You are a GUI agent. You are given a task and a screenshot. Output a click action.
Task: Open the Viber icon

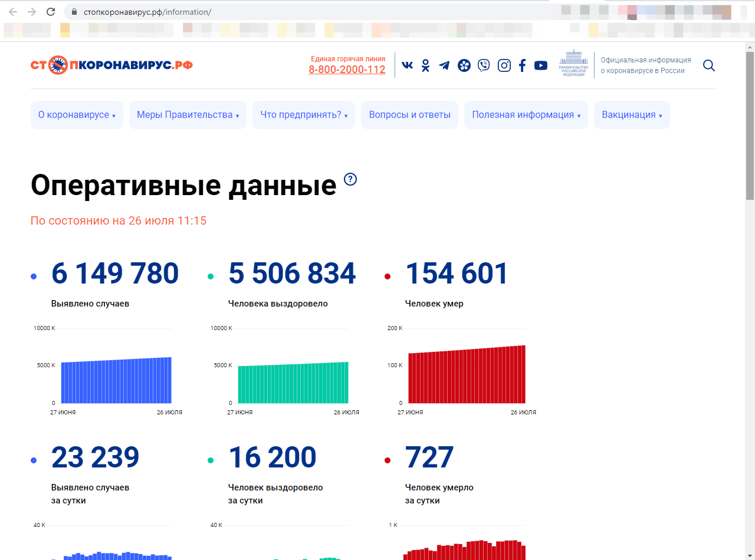pyautogui.click(x=484, y=65)
